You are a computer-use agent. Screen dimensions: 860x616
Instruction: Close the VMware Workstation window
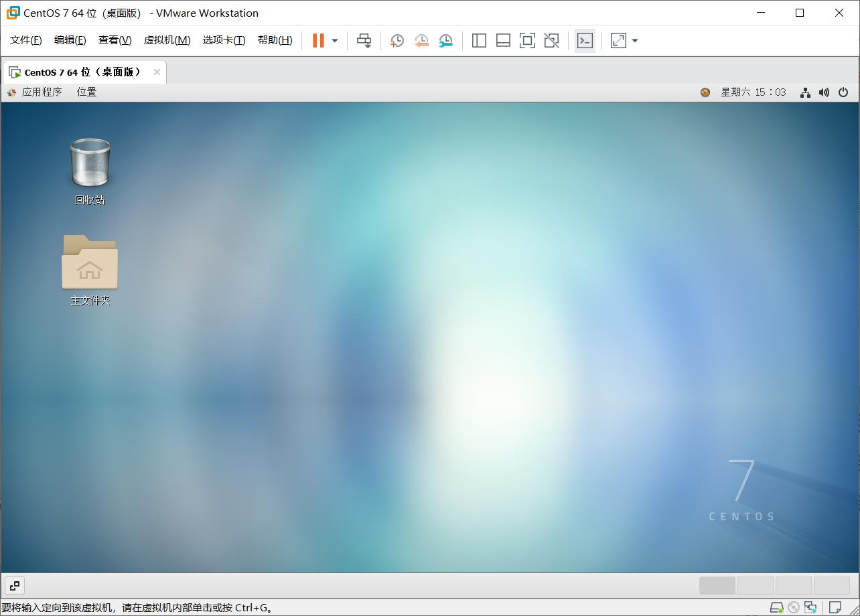pyautogui.click(x=839, y=13)
